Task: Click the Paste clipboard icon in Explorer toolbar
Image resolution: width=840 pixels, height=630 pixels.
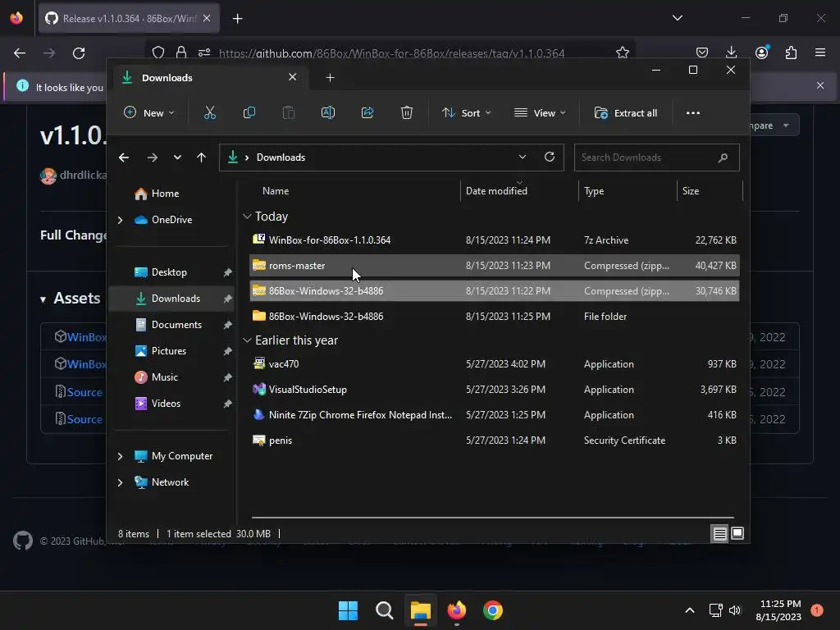Action: coord(289,113)
